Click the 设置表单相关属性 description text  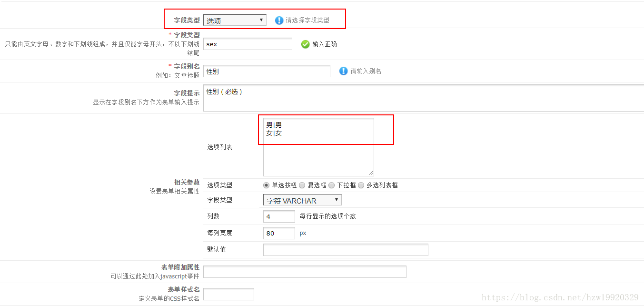coord(175,191)
